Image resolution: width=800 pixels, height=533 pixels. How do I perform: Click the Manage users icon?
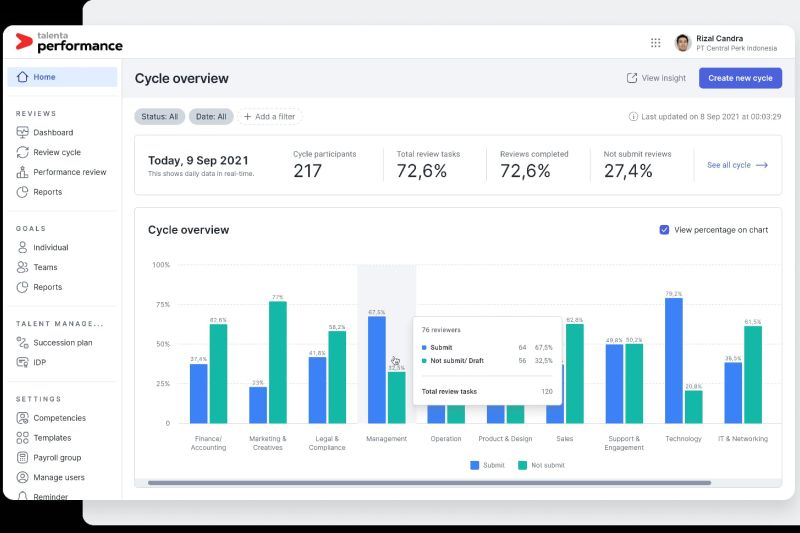click(23, 477)
